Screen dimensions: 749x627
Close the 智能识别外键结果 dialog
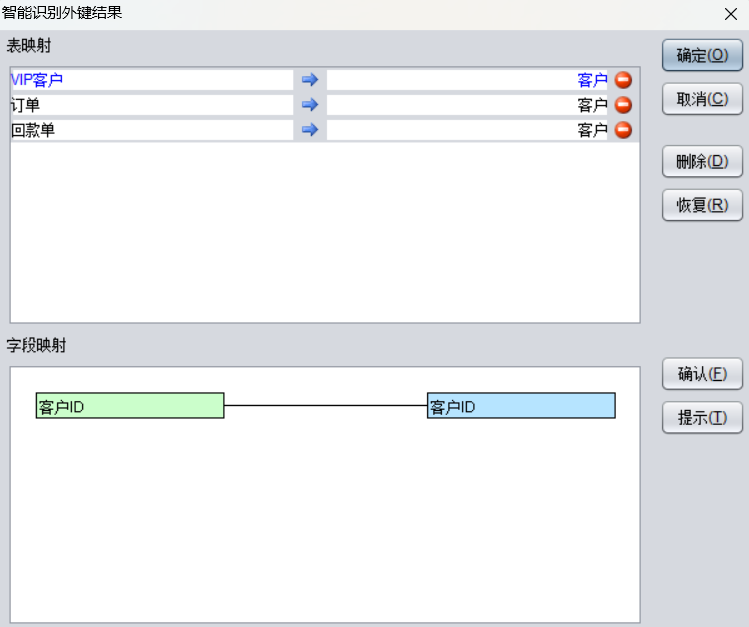click(730, 14)
